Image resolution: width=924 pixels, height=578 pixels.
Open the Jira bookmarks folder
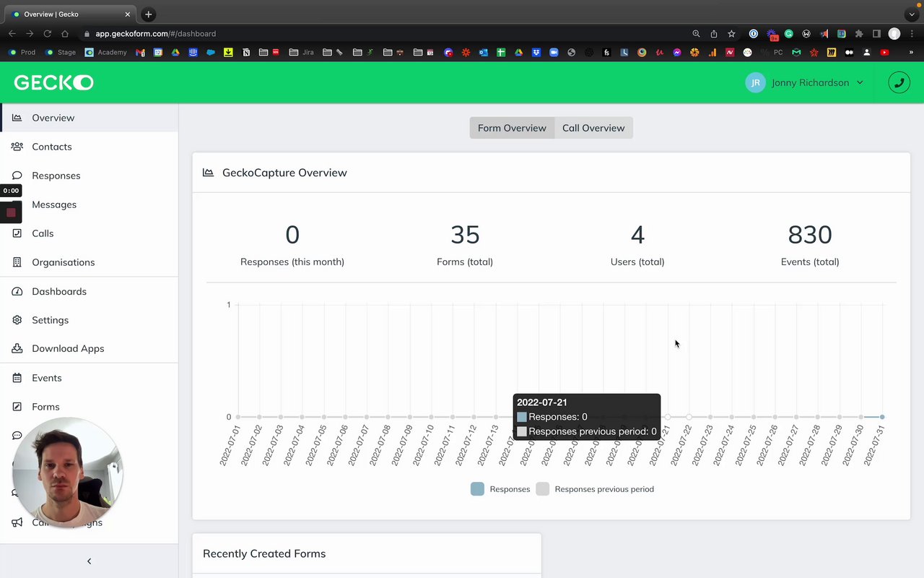click(301, 53)
